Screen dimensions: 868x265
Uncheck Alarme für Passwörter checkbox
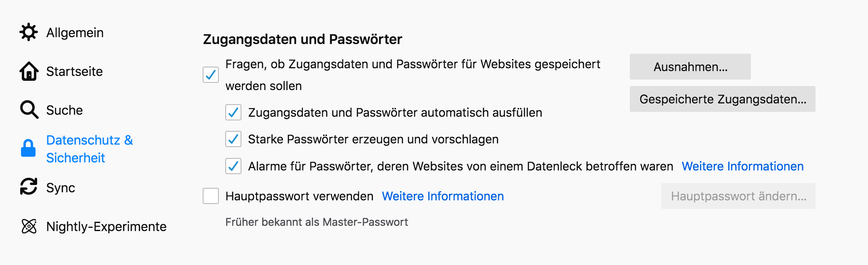[x=233, y=166]
